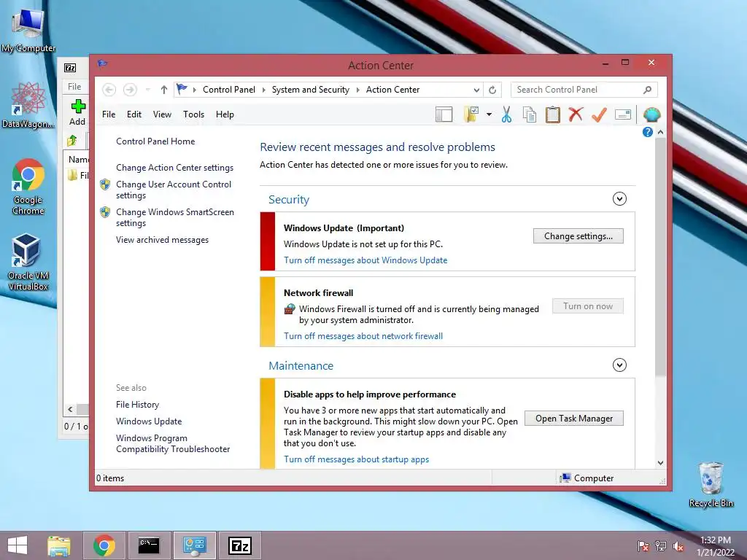Open File History under See also
The height and width of the screenshot is (560, 747).
[137, 405]
